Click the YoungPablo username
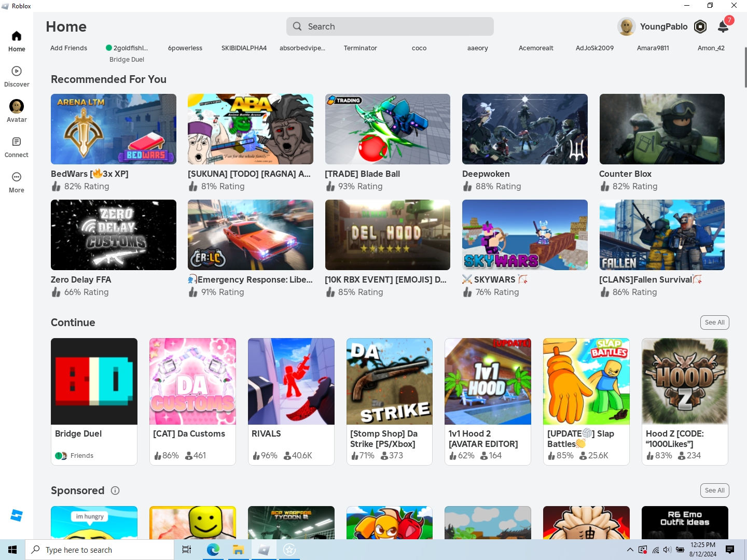 pyautogui.click(x=663, y=26)
